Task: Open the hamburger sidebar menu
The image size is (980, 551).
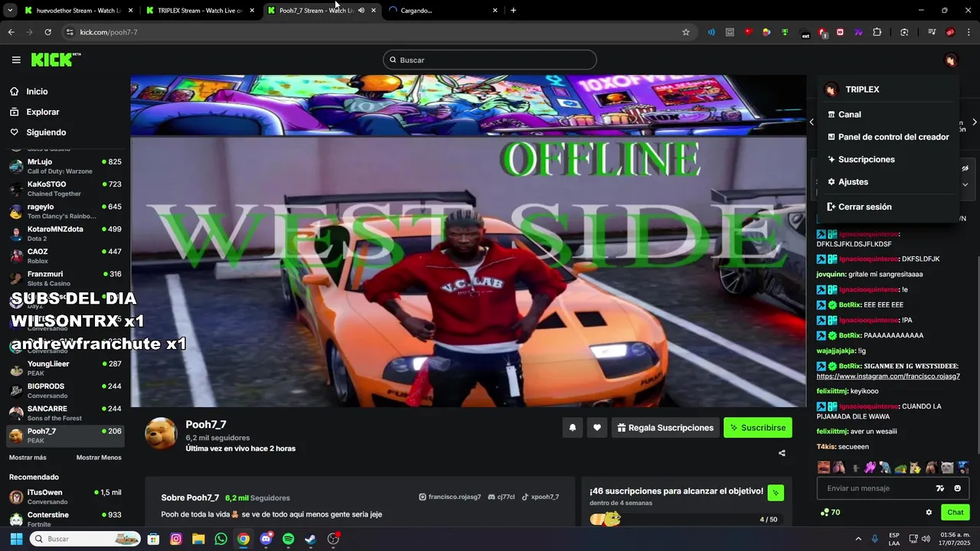Action: point(16,60)
